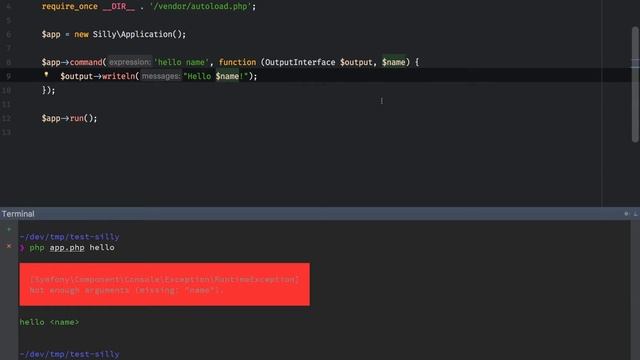Click line number 9 in the gutter

[9, 76]
